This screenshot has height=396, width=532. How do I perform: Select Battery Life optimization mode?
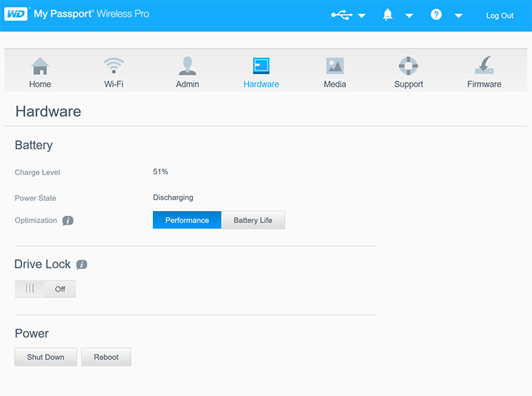(253, 220)
